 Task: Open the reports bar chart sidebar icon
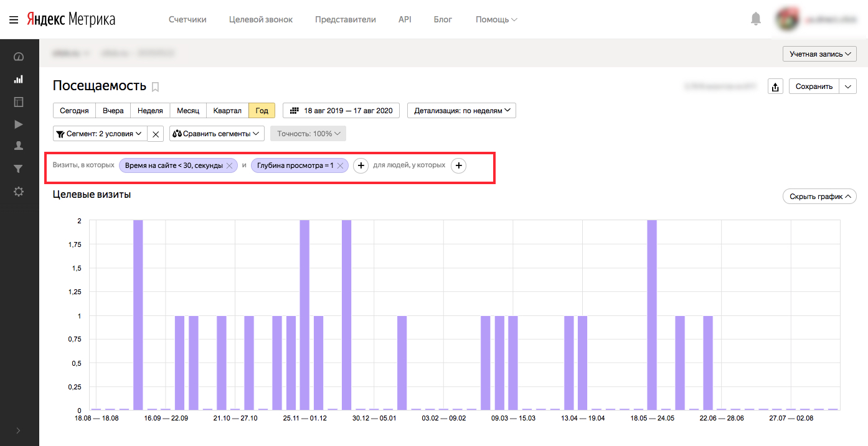[x=19, y=80]
